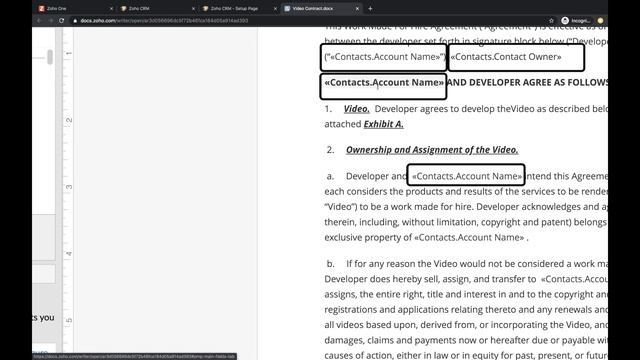Click the Zoho One tab favicon
Image resolution: width=640 pixels, height=360 pixels.
click(x=42, y=9)
